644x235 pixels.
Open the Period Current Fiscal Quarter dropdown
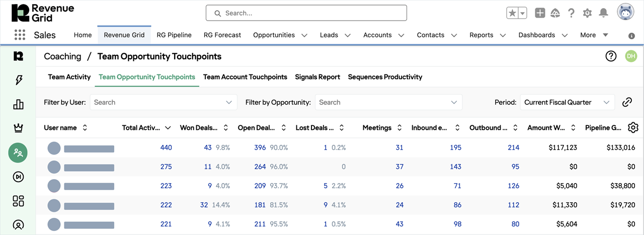point(568,102)
